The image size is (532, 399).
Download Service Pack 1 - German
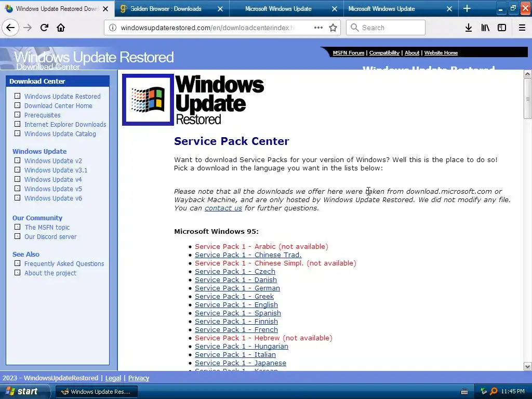[237, 288]
